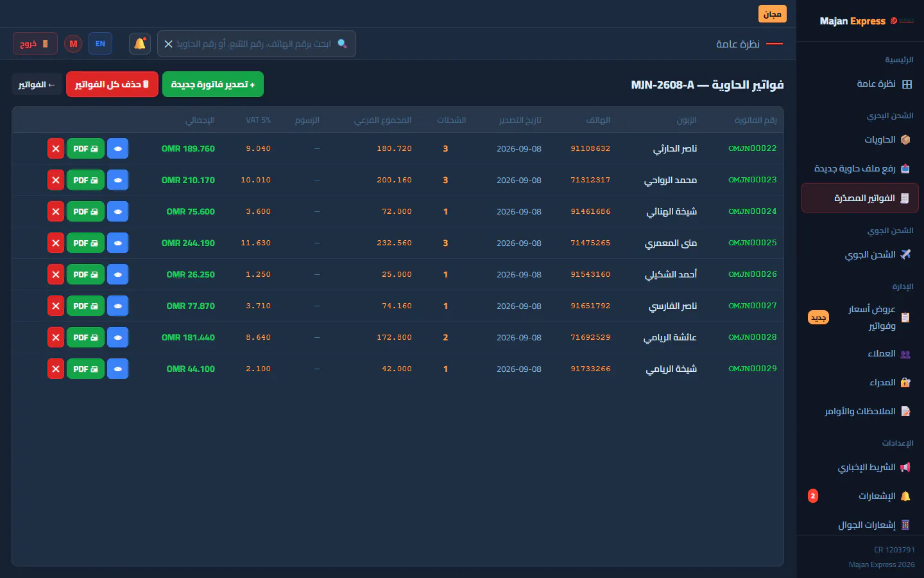Download PDF for invoice OMJN00029
The width and height of the screenshot is (924, 578).
85,369
